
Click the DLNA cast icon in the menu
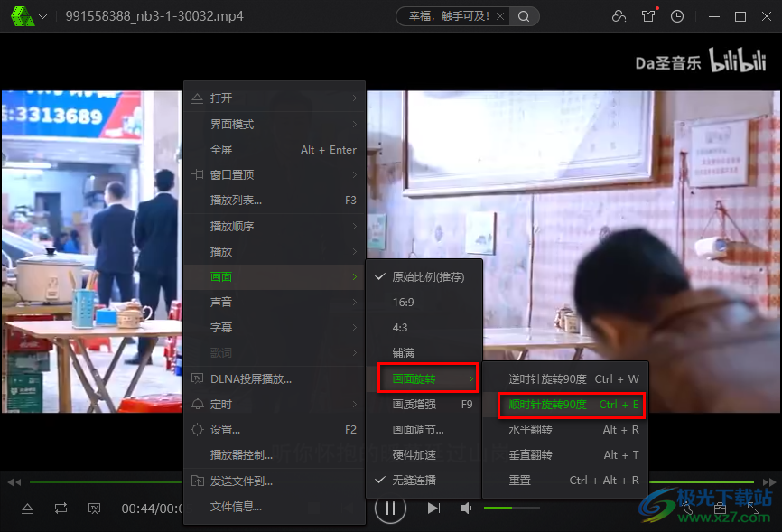198,378
